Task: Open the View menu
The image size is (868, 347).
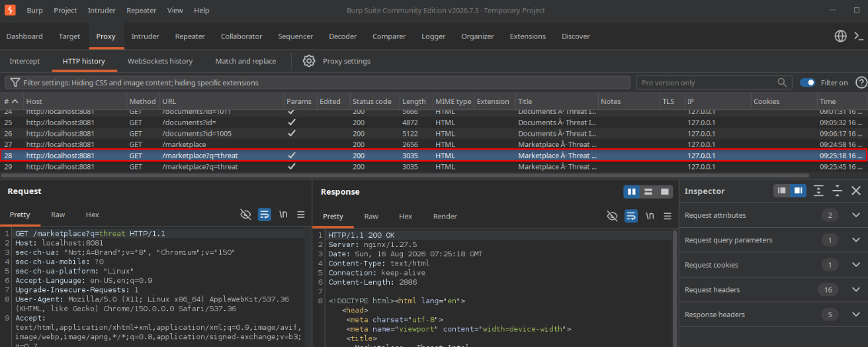Action: (x=175, y=10)
